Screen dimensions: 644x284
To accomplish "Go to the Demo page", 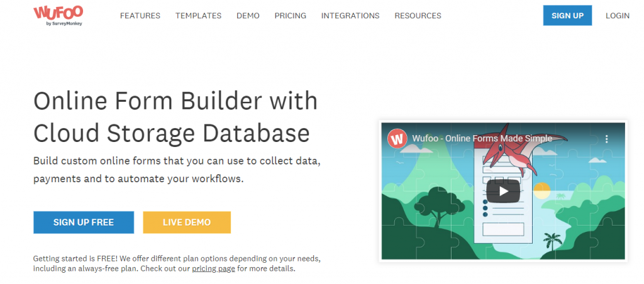I will 248,16.
